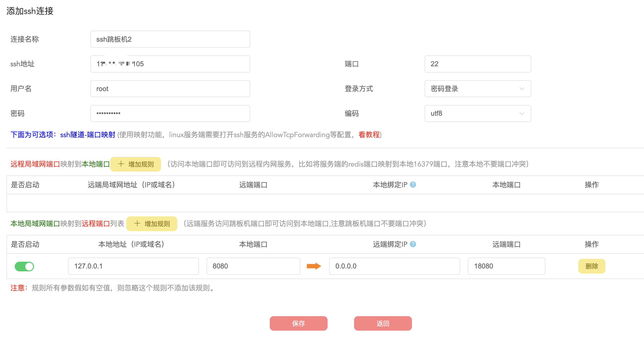Open the 看教程 tutorial link

tap(369, 135)
